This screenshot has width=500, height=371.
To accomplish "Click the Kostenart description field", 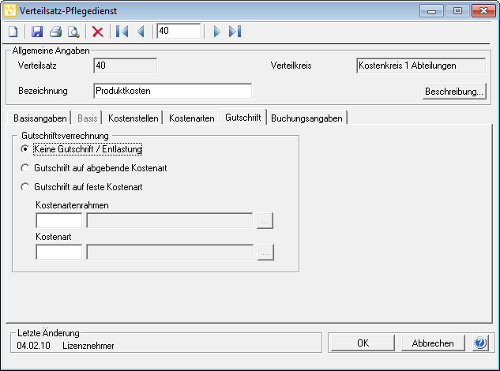I will pos(170,252).
